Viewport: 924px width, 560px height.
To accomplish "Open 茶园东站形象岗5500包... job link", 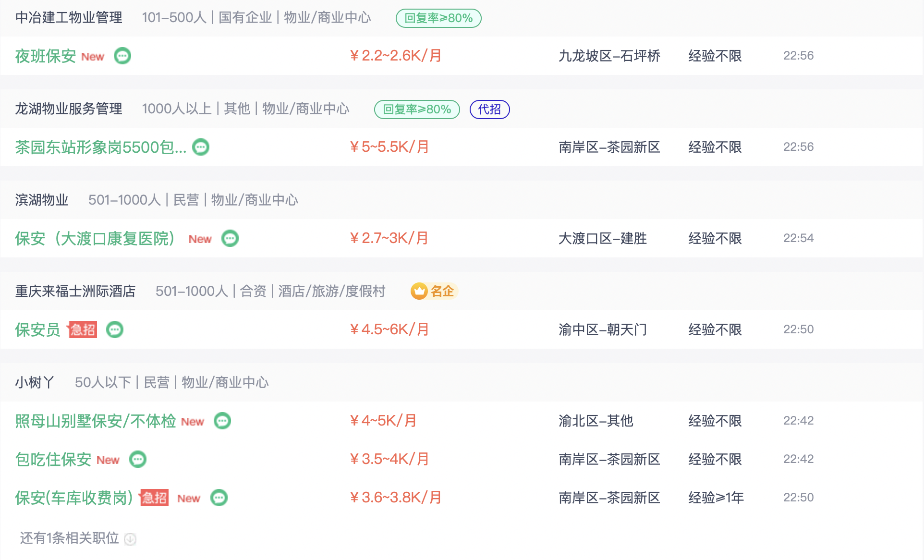I will (x=100, y=147).
